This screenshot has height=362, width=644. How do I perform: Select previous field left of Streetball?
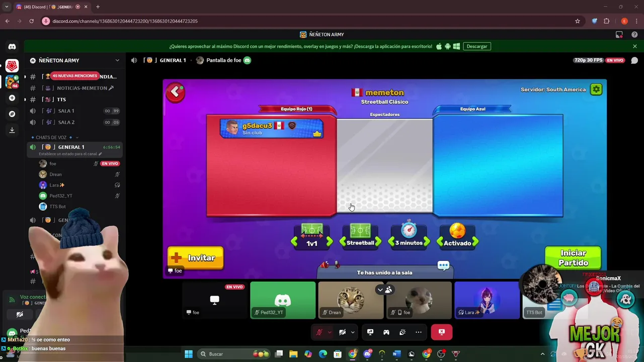(343, 242)
